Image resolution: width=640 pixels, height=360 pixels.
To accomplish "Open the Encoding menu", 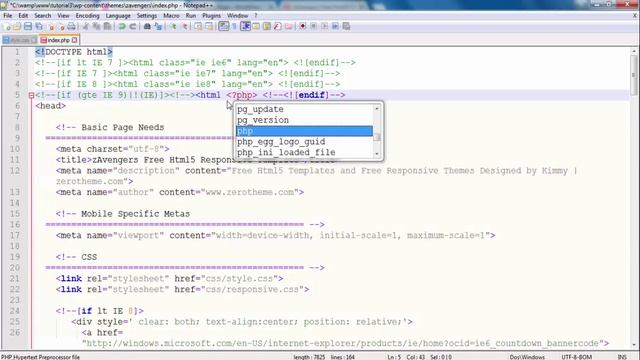I will coord(87,16).
